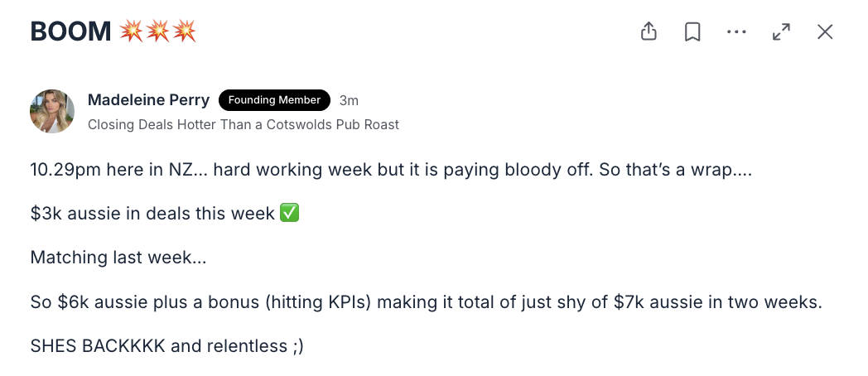
Task: Click the BOOM title word
Action: pyautogui.click(x=71, y=31)
